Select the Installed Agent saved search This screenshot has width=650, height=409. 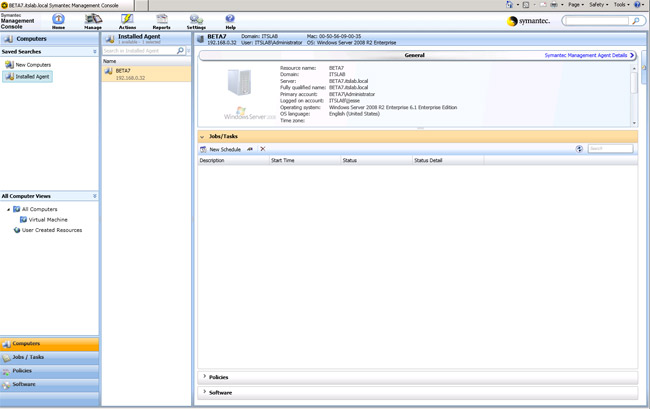27,77
